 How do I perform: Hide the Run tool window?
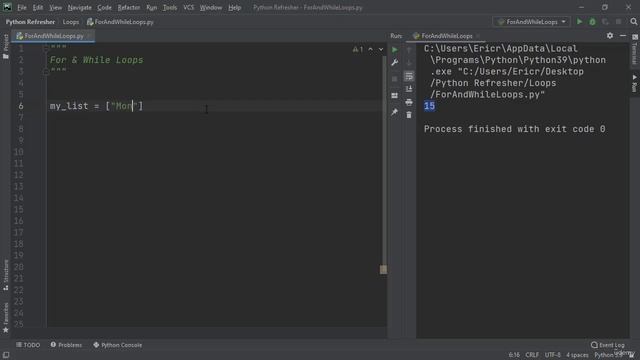(x=623, y=36)
